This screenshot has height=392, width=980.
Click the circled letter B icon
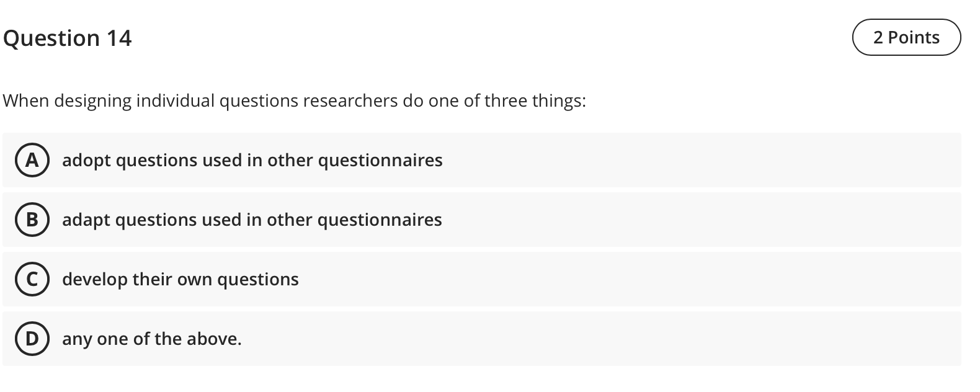[x=32, y=220]
